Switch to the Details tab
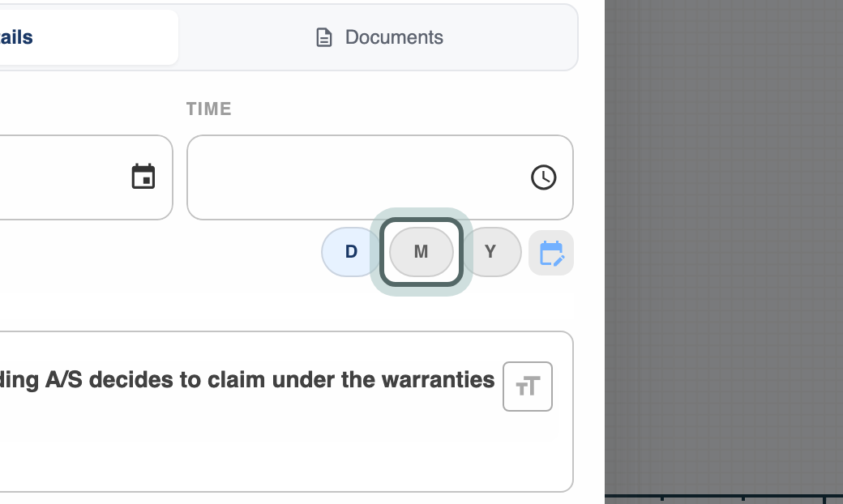843x504 pixels. click(88, 37)
